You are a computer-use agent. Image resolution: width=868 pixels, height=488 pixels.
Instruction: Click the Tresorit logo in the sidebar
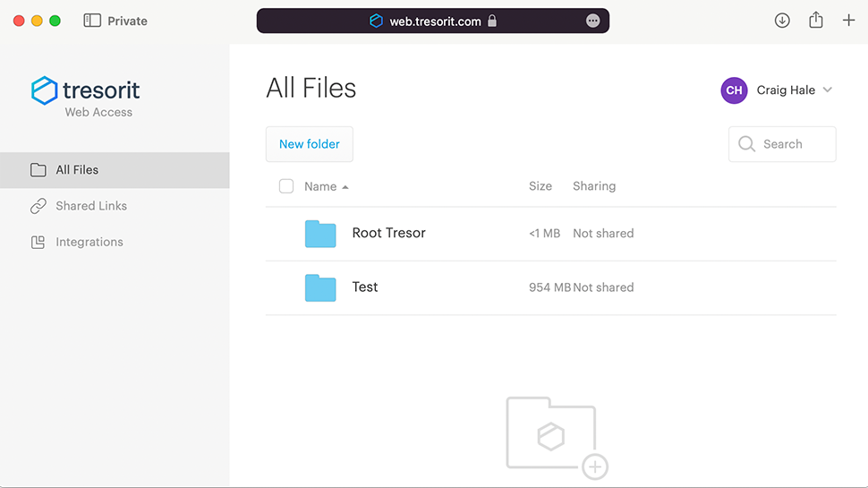[85, 90]
